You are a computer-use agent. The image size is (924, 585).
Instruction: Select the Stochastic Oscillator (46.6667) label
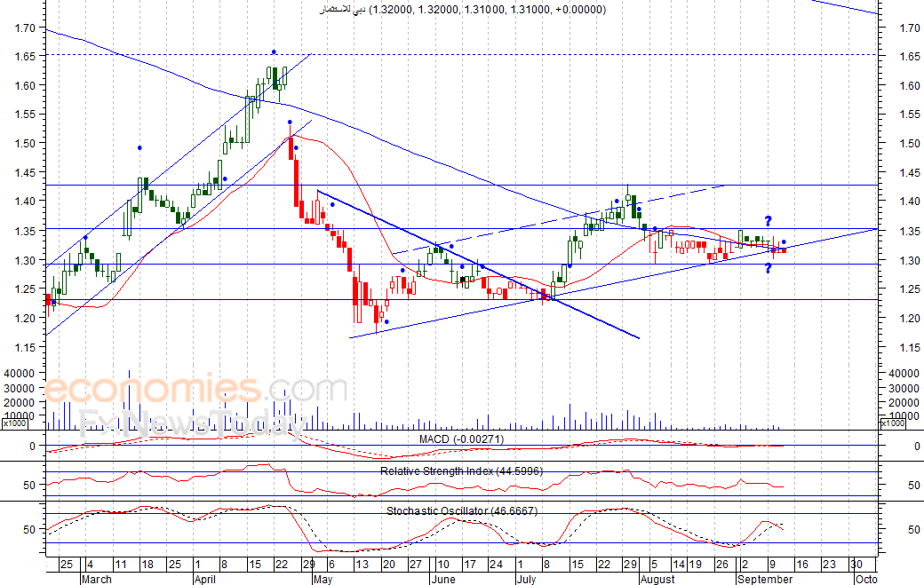tap(462, 510)
